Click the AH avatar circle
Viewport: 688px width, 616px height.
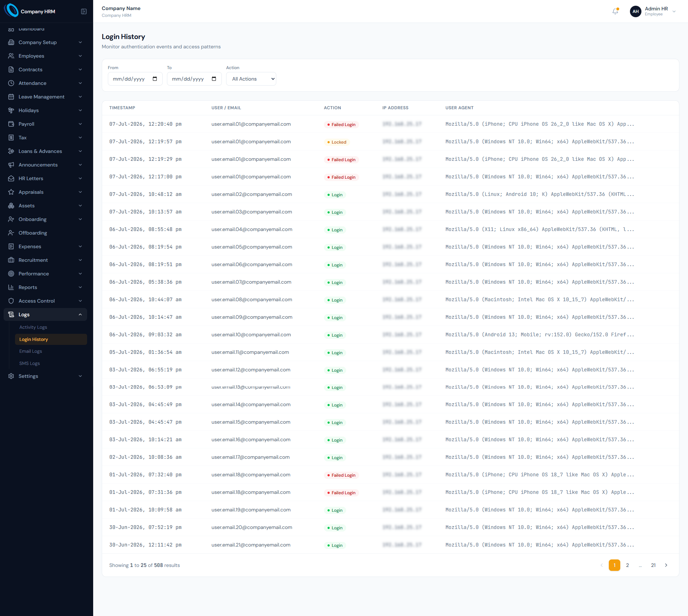click(635, 11)
